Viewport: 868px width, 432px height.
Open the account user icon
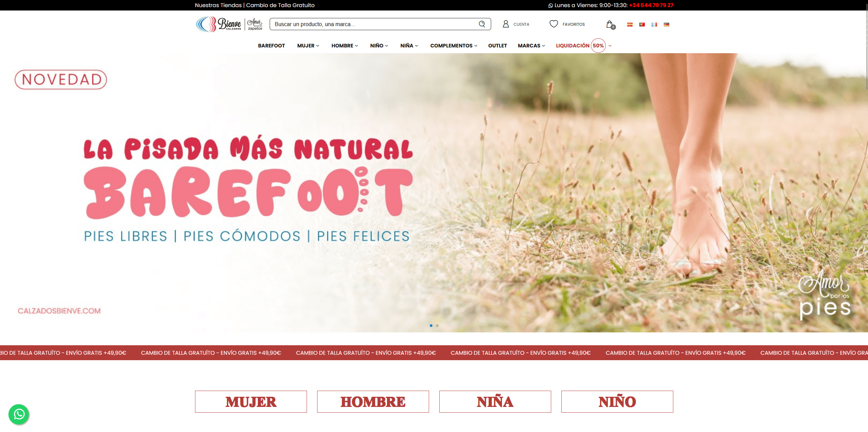point(505,24)
